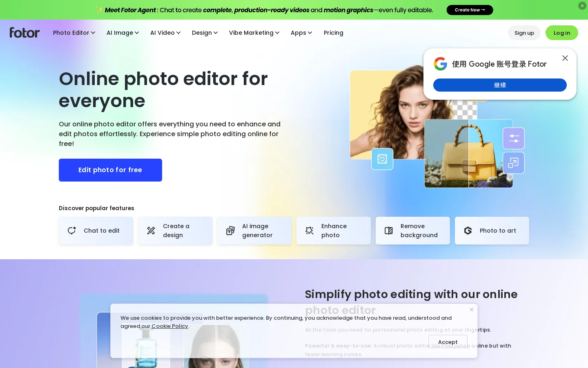Screen dimensions: 588x368
Task: Click the Enhance photo icon
Action: click(310, 231)
